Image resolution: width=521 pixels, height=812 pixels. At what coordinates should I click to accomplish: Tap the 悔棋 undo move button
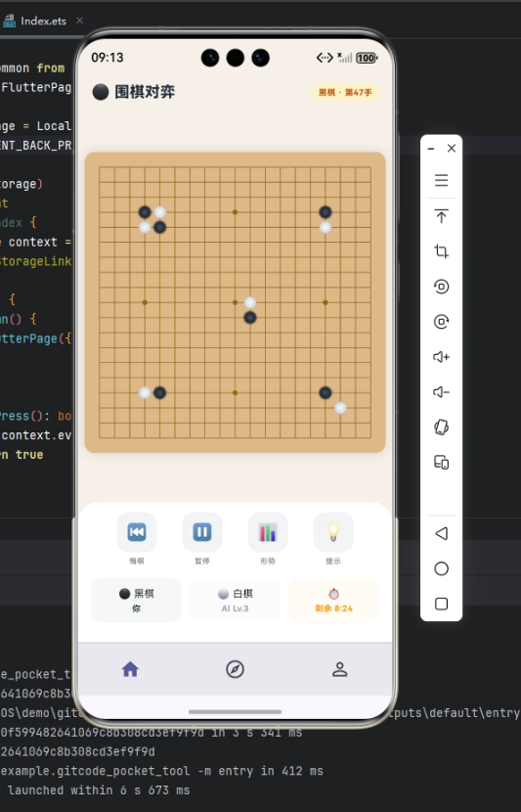[x=137, y=532]
